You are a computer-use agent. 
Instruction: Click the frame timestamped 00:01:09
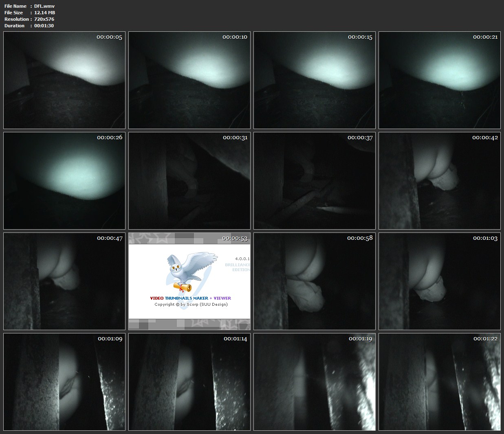click(x=64, y=382)
